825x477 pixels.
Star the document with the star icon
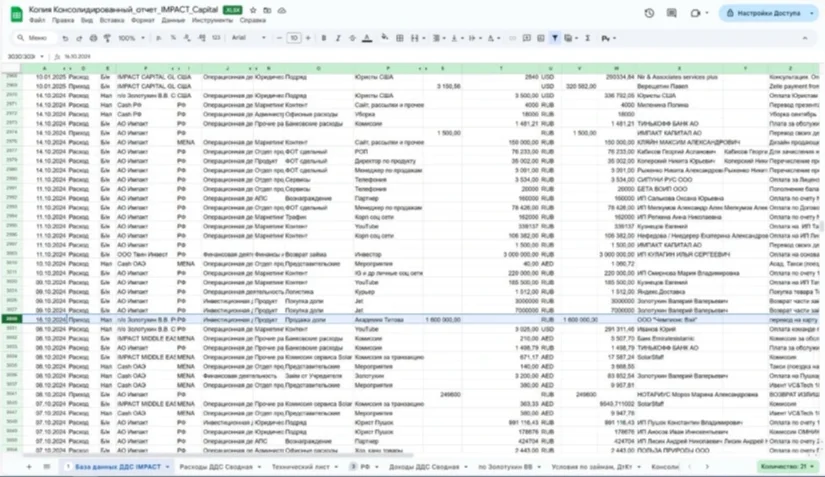pos(253,10)
